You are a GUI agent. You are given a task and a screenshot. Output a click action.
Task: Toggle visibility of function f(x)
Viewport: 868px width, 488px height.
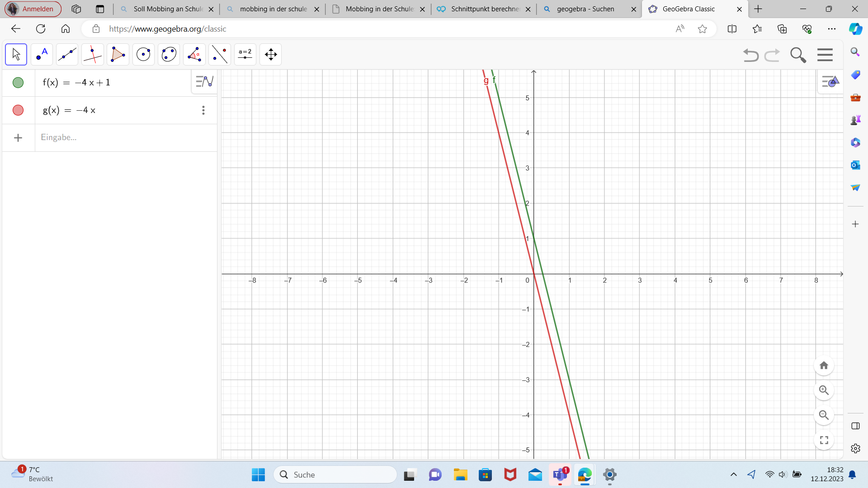pos(18,83)
